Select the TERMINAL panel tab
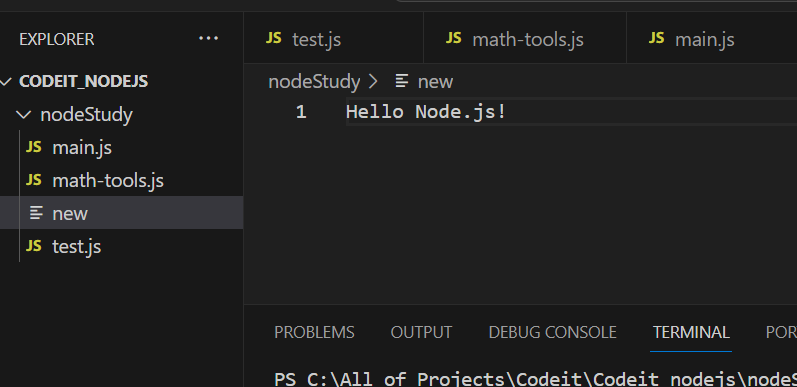The height and width of the screenshot is (387, 797). pos(691,332)
